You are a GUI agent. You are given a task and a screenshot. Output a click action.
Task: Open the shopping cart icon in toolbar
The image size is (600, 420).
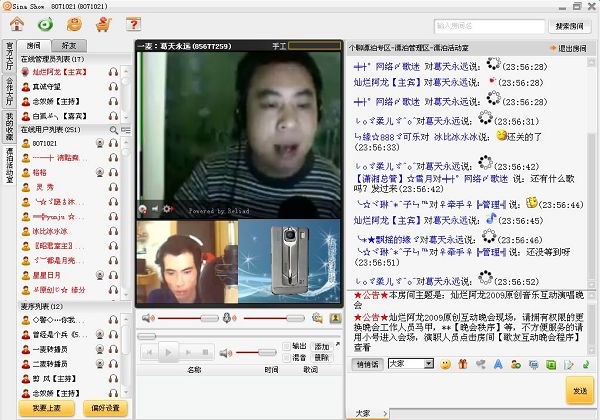(101, 23)
